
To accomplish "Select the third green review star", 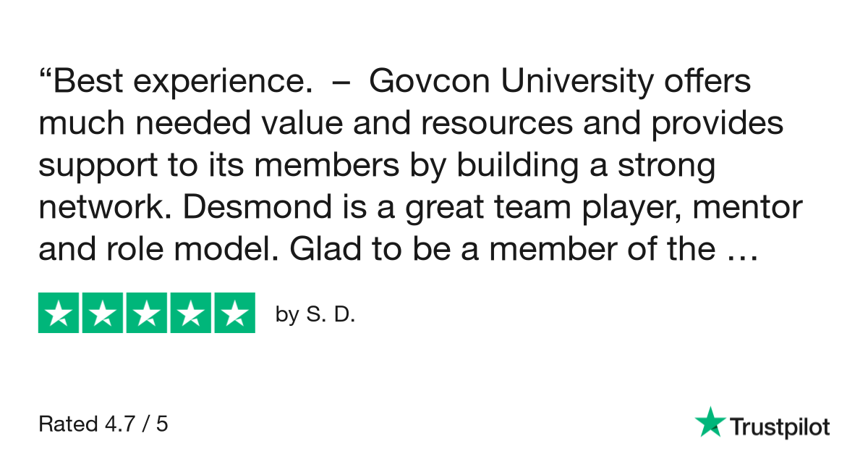I will pyautogui.click(x=146, y=313).
